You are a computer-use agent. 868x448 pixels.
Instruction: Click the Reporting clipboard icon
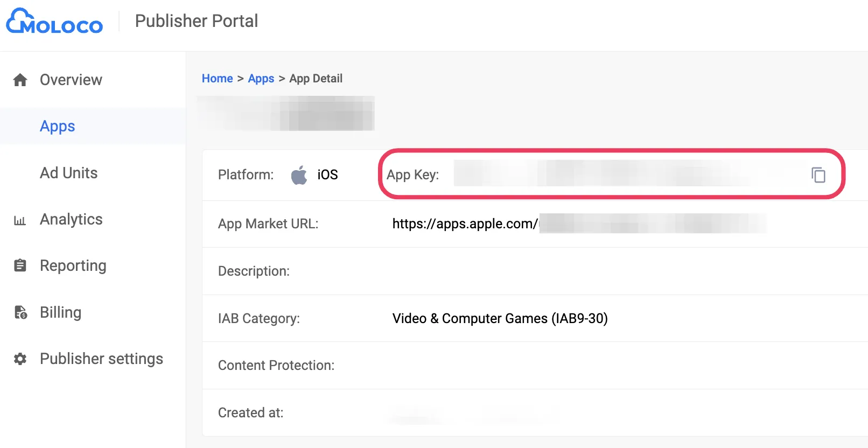(x=20, y=265)
